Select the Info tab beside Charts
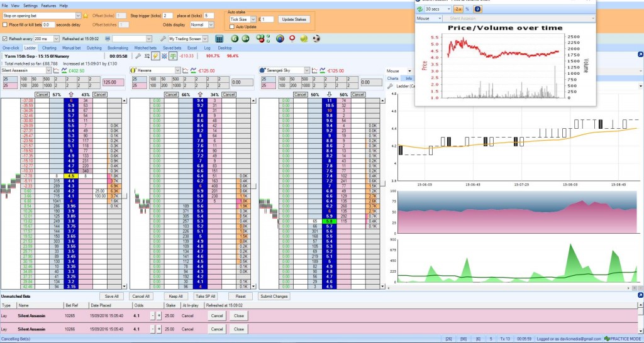644x343 pixels. click(x=408, y=79)
